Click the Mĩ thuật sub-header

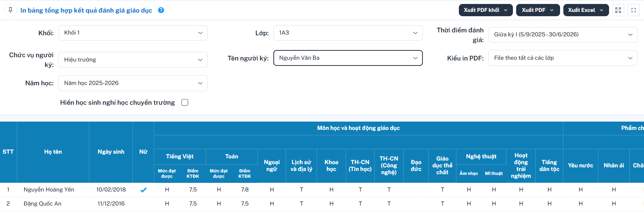[494, 173]
